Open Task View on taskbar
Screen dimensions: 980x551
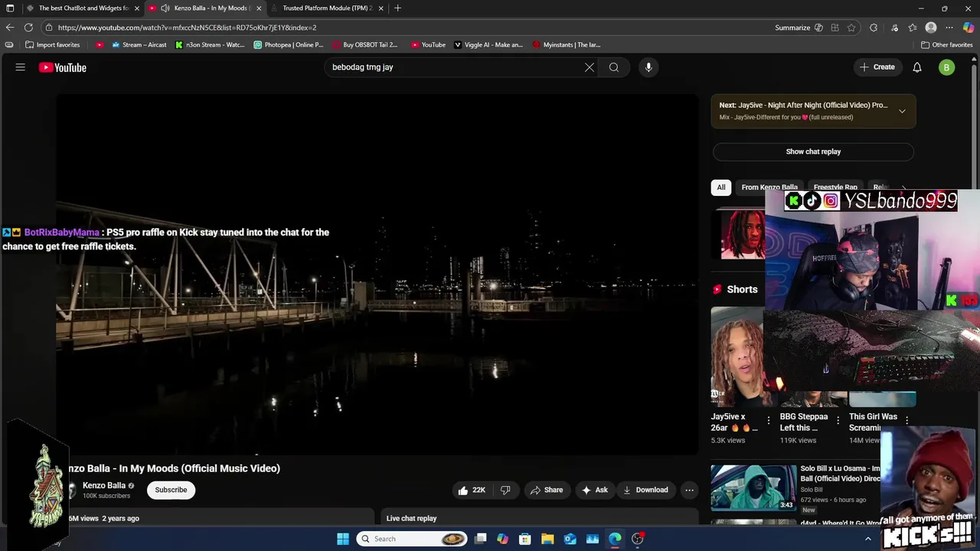[481, 539]
